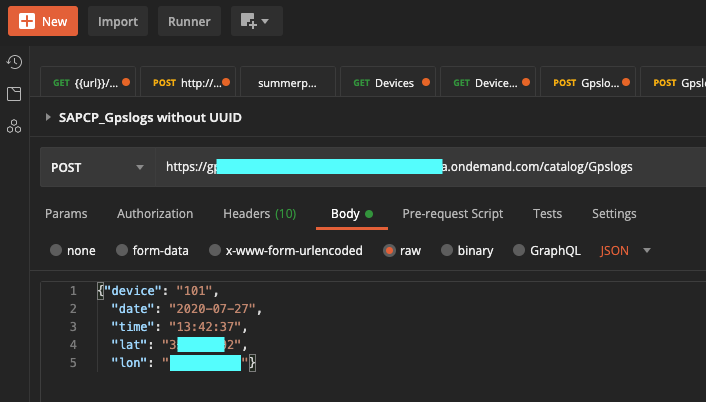Image resolution: width=706 pixels, height=402 pixels.
Task: Select the Body tab
Action: (352, 213)
